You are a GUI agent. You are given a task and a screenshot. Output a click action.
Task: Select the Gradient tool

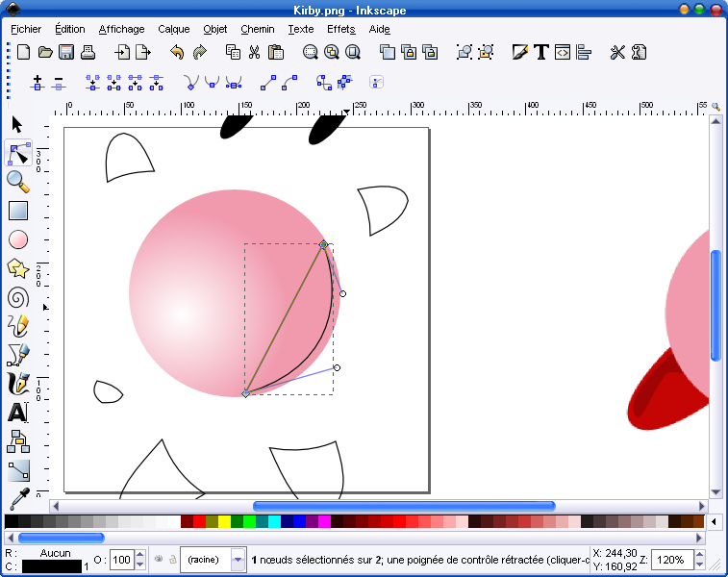click(18, 470)
